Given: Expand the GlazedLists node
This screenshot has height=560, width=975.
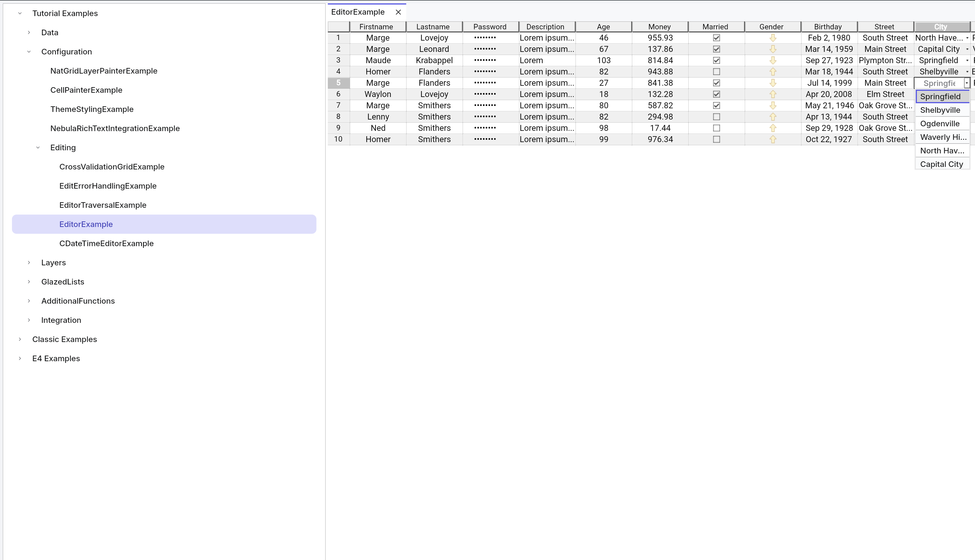Looking at the screenshot, I should click(29, 281).
